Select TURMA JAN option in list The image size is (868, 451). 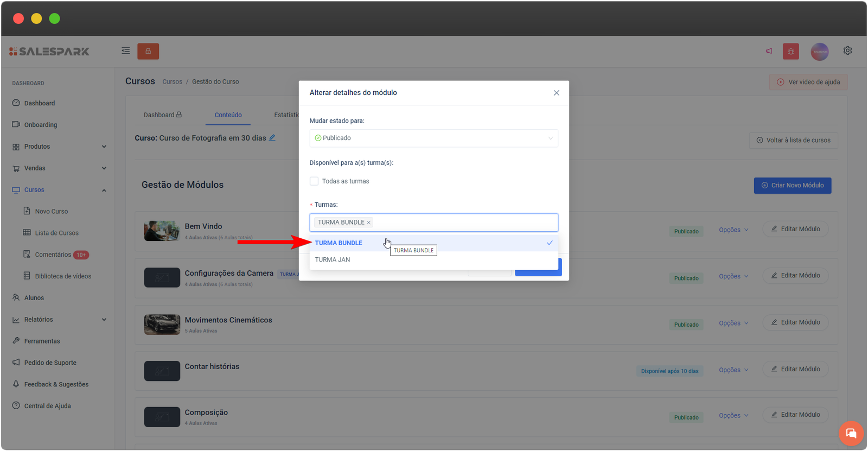point(333,260)
